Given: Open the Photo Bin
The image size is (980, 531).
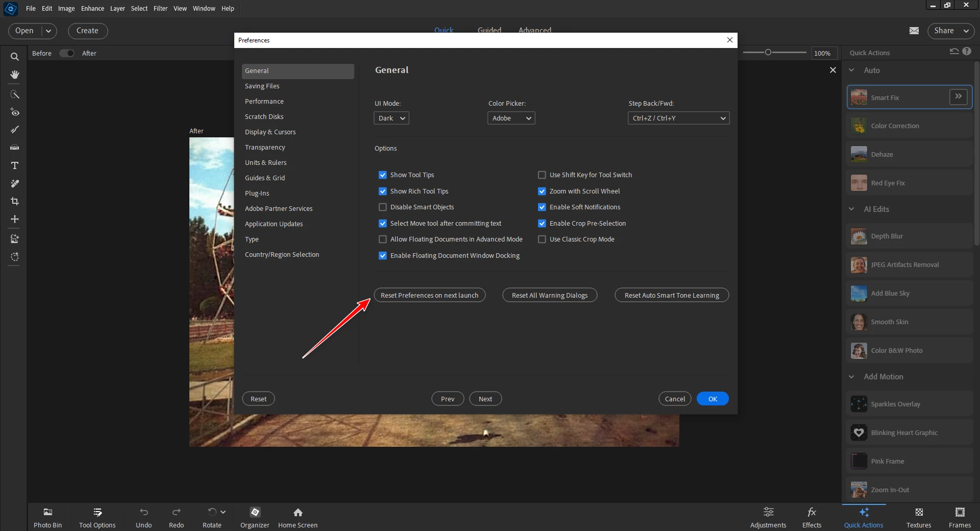Looking at the screenshot, I should point(47,517).
